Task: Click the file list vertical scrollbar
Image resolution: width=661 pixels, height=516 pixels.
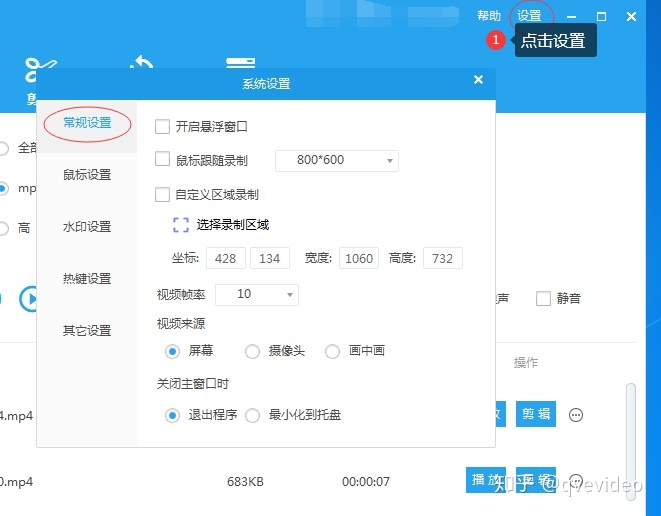Action: 631,442
